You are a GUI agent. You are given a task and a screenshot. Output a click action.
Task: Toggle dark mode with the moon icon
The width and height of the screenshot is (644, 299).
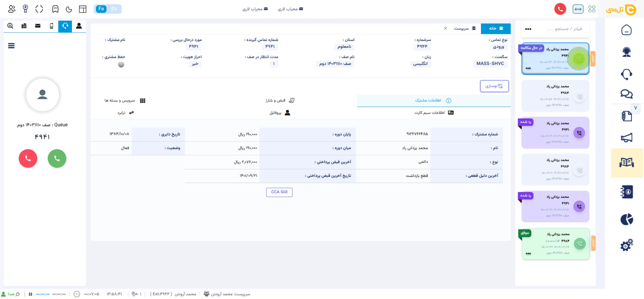(x=69, y=9)
